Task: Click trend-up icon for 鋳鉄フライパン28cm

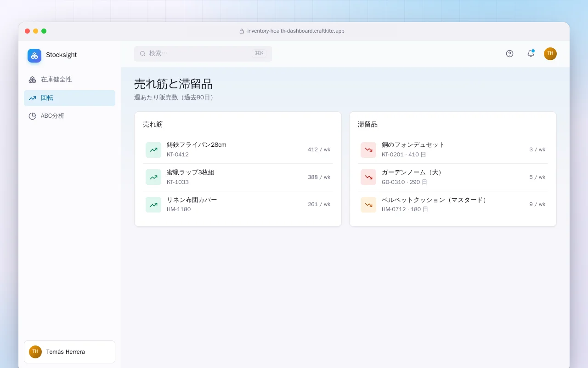Action: coord(153,150)
